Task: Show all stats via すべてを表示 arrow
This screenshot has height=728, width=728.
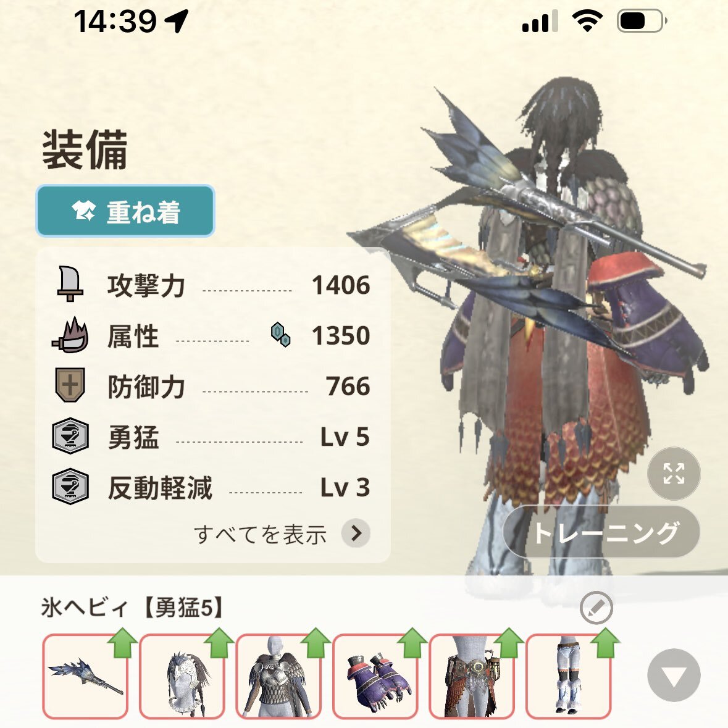Action: pyautogui.click(x=356, y=533)
